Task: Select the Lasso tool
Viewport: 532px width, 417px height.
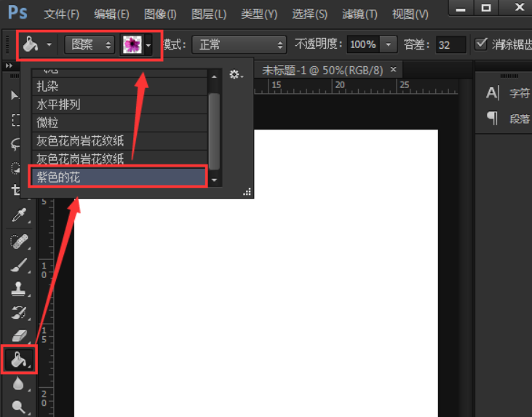Action: click(x=15, y=144)
